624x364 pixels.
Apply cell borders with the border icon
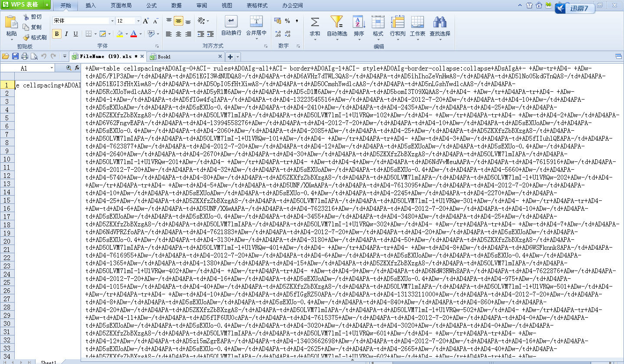point(88,34)
